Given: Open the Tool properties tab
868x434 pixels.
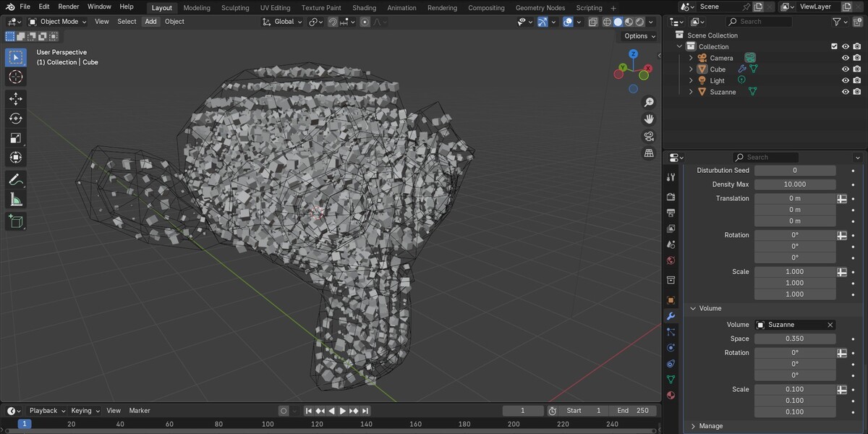Looking at the screenshot, I should point(671,179).
